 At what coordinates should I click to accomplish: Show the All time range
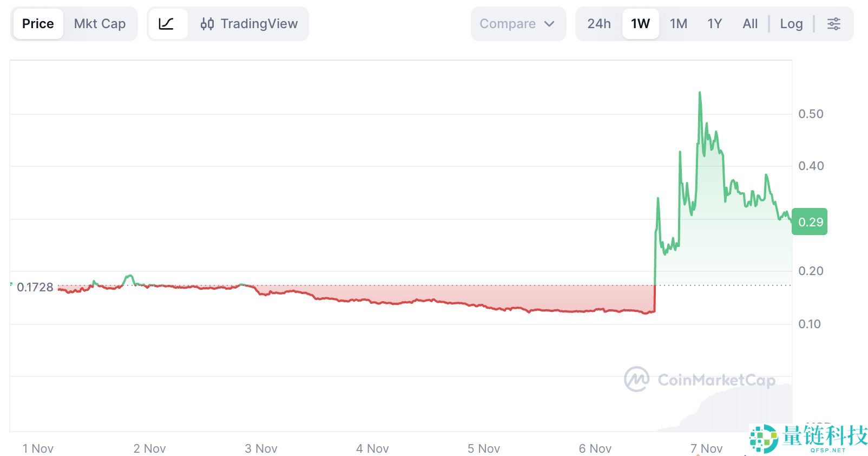750,24
